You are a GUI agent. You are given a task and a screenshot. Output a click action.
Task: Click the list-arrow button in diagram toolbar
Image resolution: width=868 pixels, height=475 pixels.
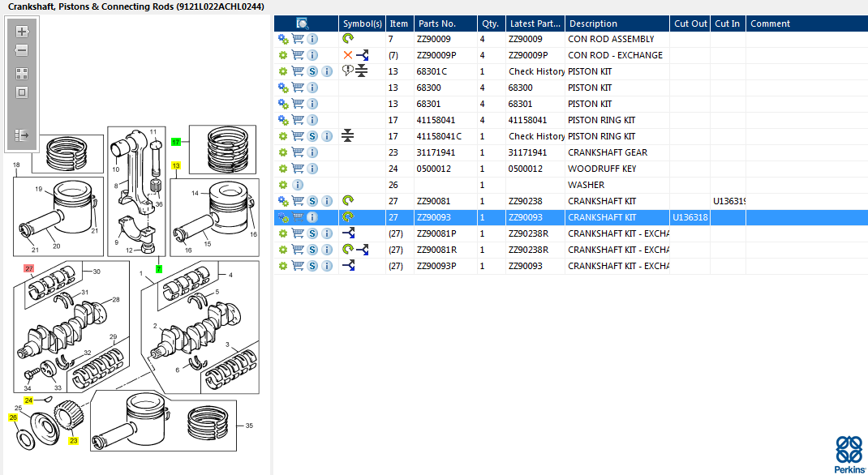(x=22, y=135)
